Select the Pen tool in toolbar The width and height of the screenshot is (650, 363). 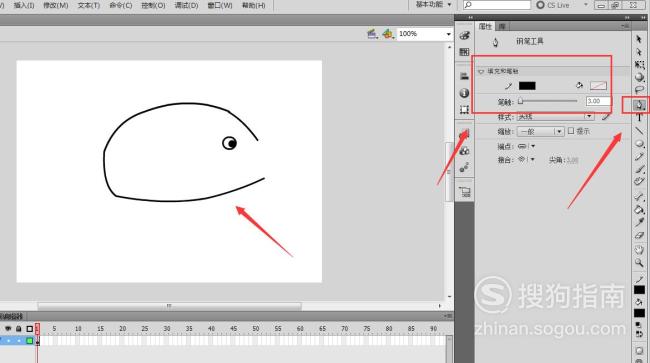(x=639, y=105)
